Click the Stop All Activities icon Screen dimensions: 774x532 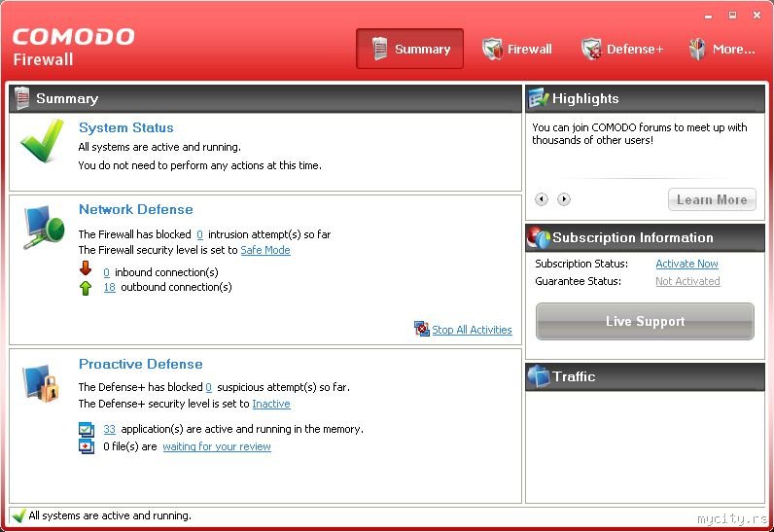pyautogui.click(x=422, y=329)
